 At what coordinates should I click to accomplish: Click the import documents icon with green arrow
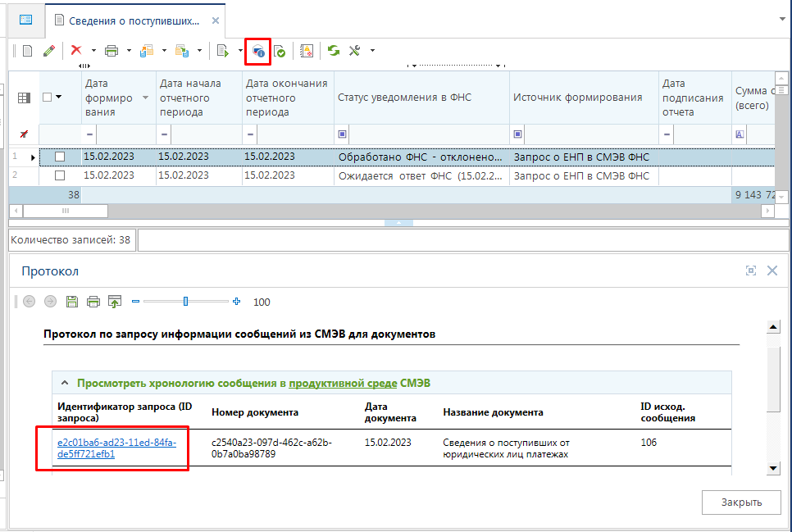pyautogui.click(x=182, y=51)
